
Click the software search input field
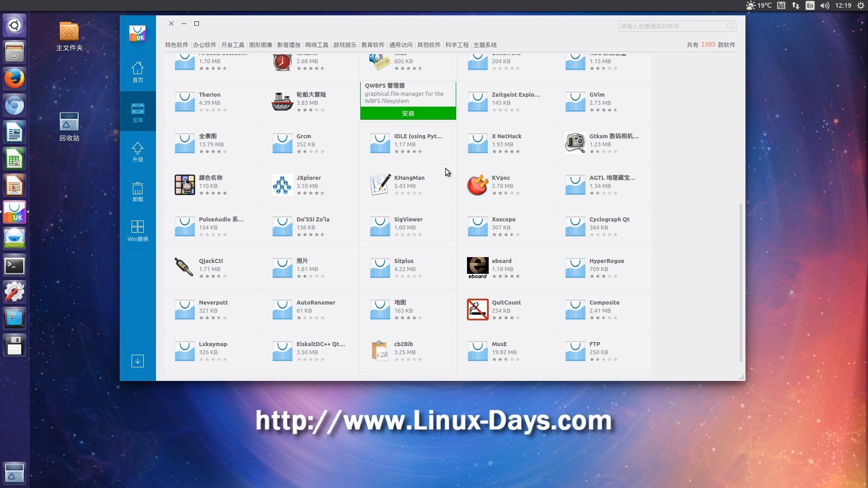coord(671,26)
